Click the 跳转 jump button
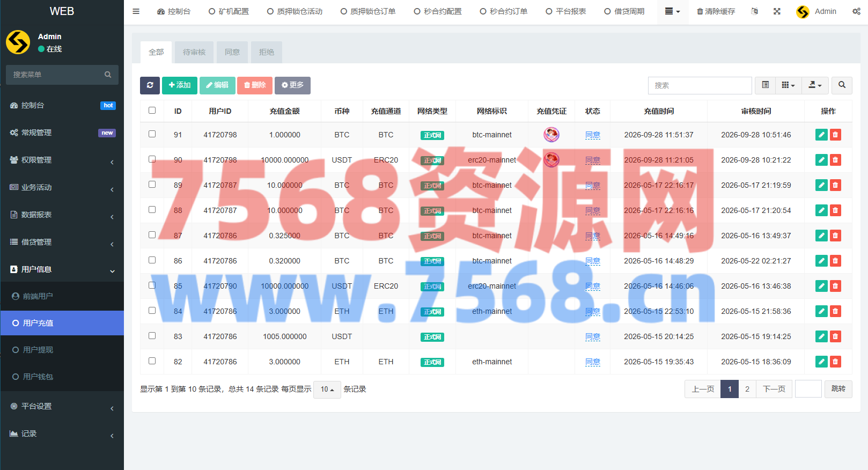Image resolution: width=868 pixels, height=470 pixels. 838,389
